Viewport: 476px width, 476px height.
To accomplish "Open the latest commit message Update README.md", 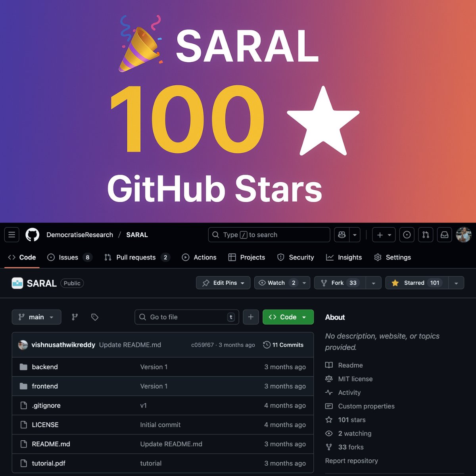I will point(130,345).
